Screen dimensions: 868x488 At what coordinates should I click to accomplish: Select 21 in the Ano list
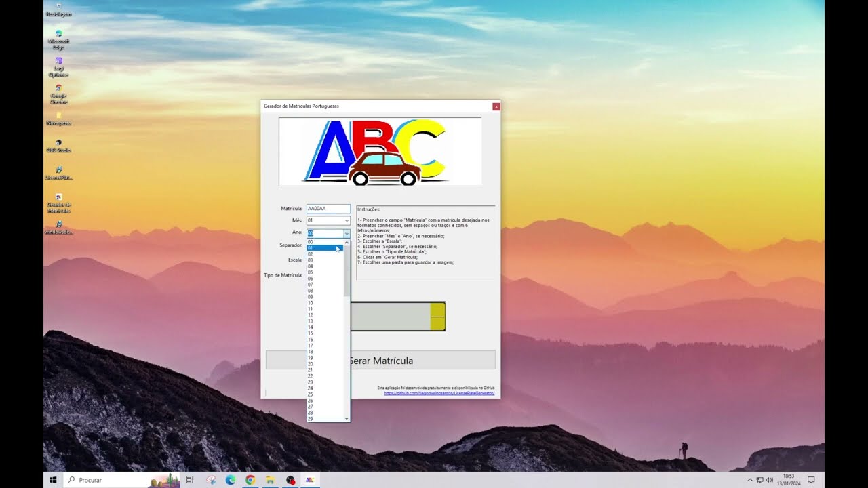(325, 370)
